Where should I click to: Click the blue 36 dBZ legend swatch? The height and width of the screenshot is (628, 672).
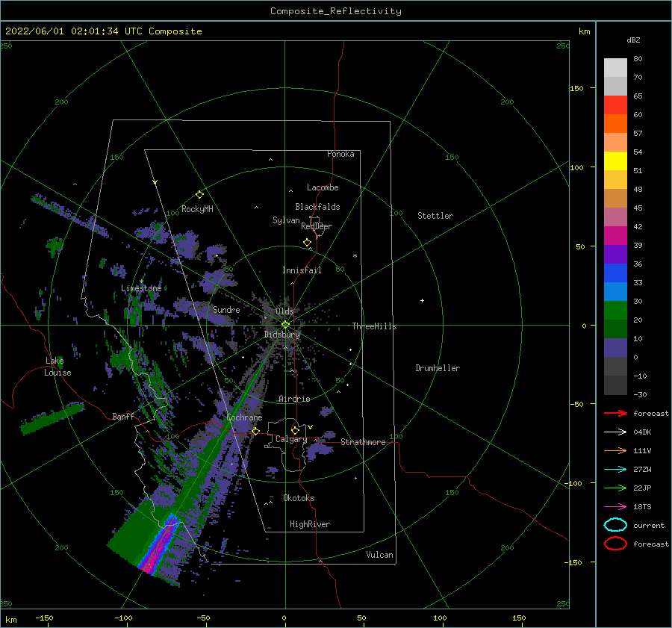pos(615,273)
